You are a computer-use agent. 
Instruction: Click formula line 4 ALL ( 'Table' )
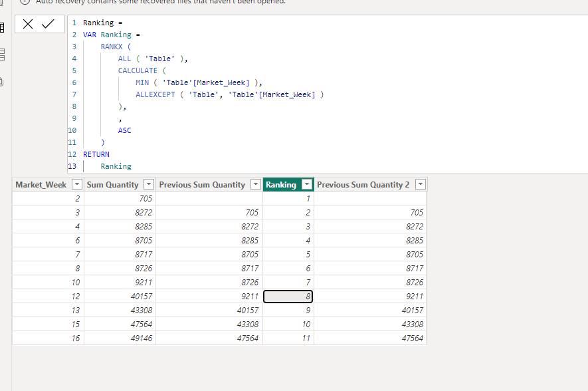click(x=153, y=59)
